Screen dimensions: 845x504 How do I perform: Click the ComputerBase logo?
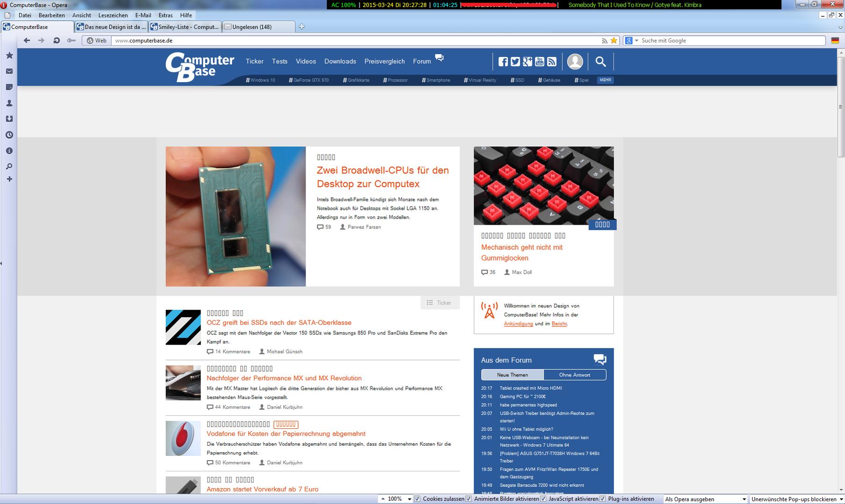[x=199, y=67]
